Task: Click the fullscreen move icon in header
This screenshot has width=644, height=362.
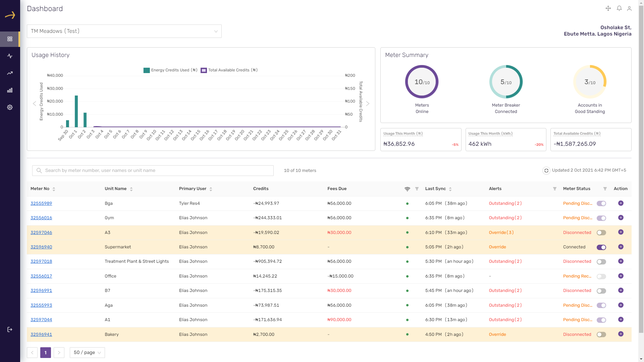Action: [x=608, y=8]
